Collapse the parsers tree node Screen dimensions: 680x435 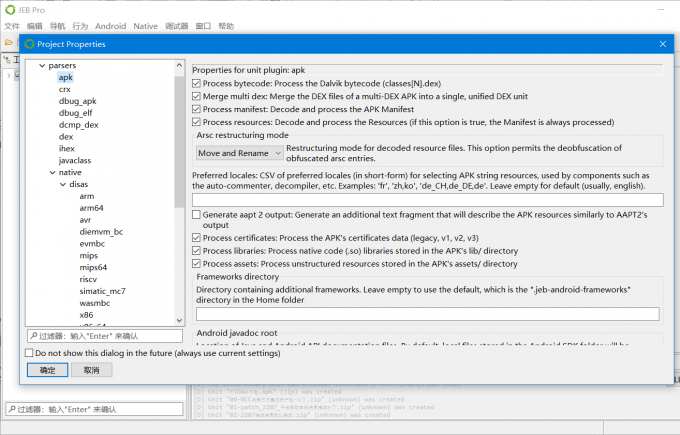41,66
